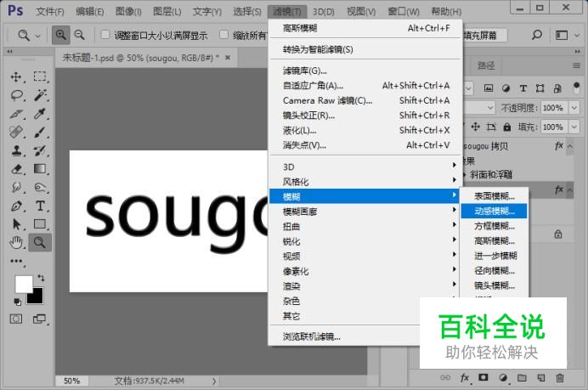This screenshot has height=390, width=588.
Task: Select the History Brush tool
Action: [40, 150]
